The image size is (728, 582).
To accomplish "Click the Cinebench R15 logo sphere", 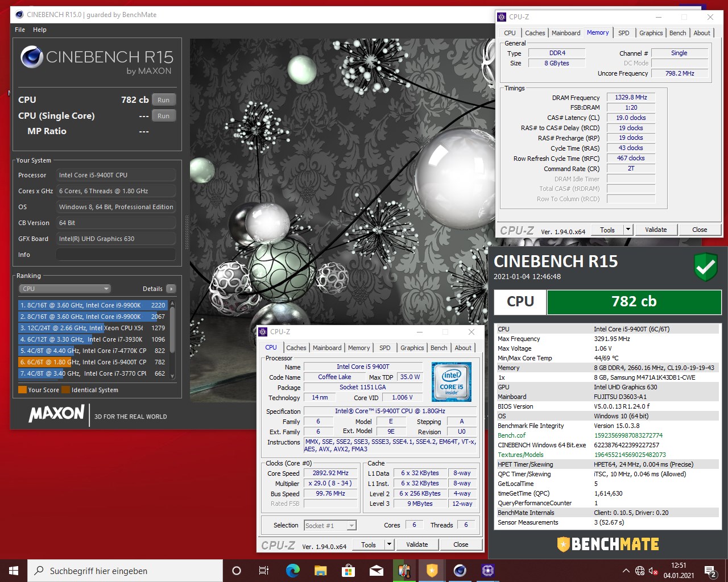I will pyautogui.click(x=32, y=57).
